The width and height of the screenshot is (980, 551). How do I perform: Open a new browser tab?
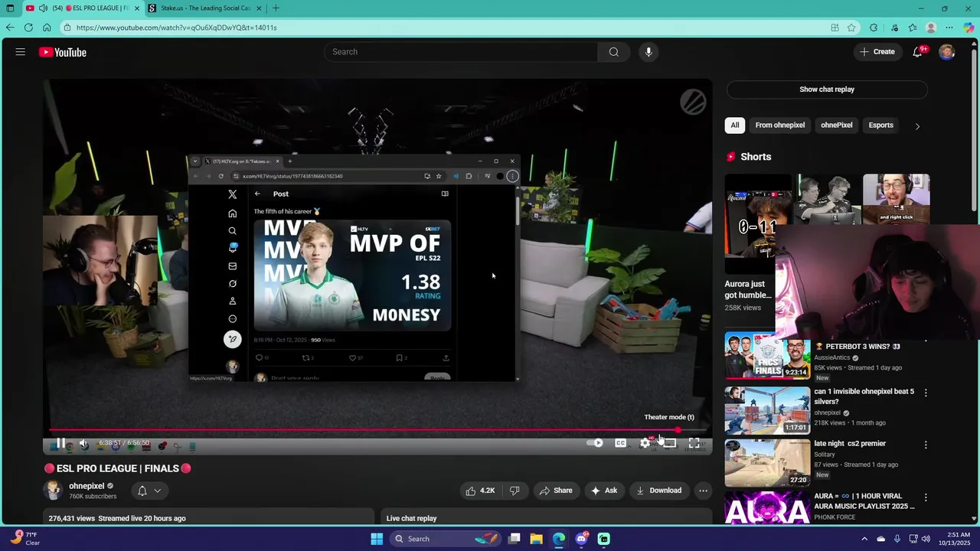coord(276,8)
